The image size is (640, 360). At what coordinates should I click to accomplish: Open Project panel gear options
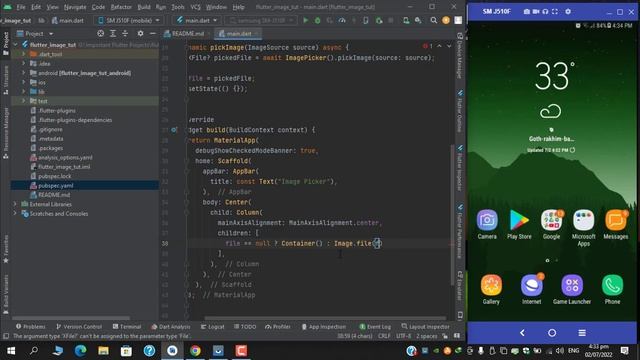pyautogui.click(x=140, y=33)
